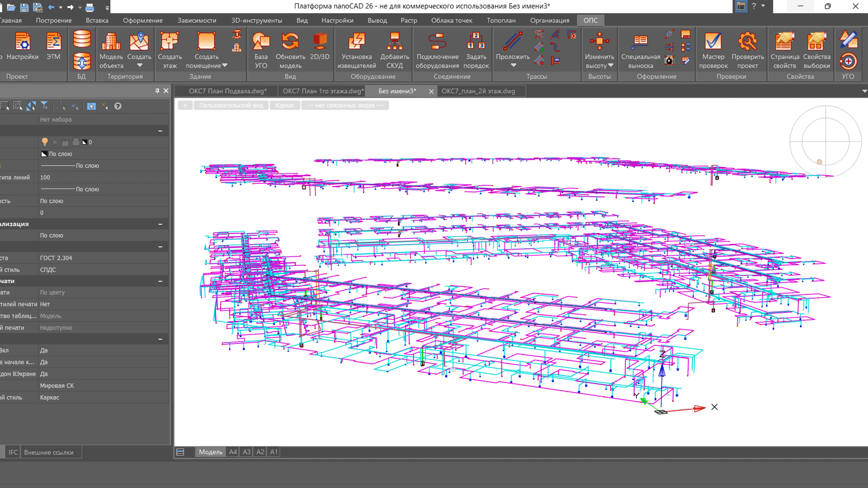Screen dimensions: 868x488
Task: Open help icon in properties panel
Action: (118, 106)
